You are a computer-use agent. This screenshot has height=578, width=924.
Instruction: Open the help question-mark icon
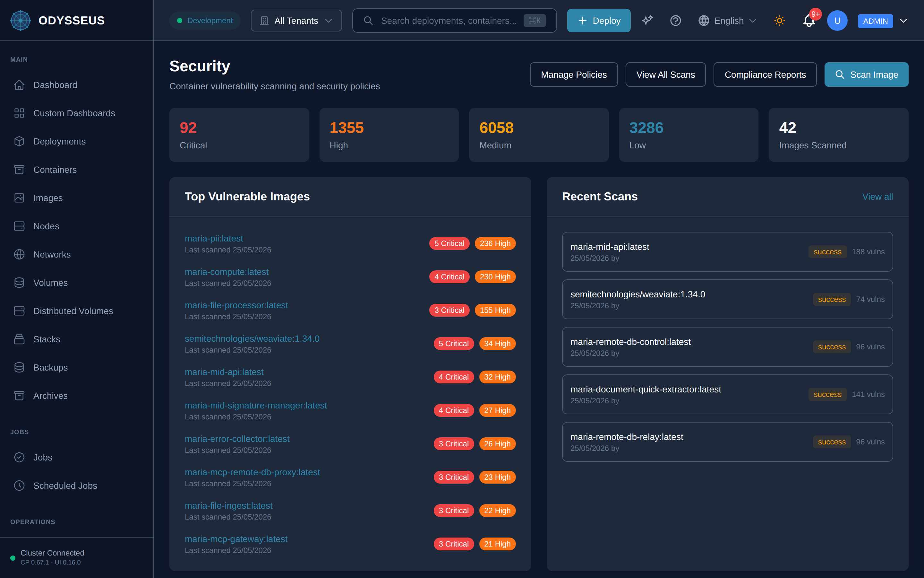[675, 21]
